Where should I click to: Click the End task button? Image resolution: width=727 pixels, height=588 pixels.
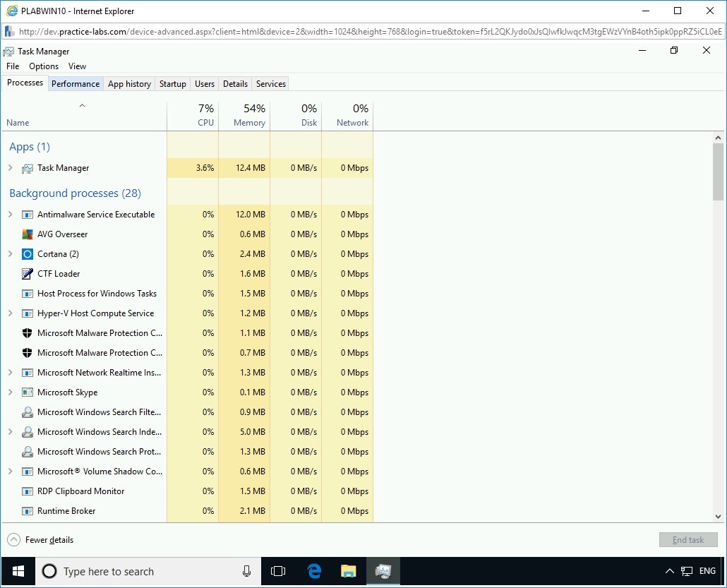pos(688,539)
